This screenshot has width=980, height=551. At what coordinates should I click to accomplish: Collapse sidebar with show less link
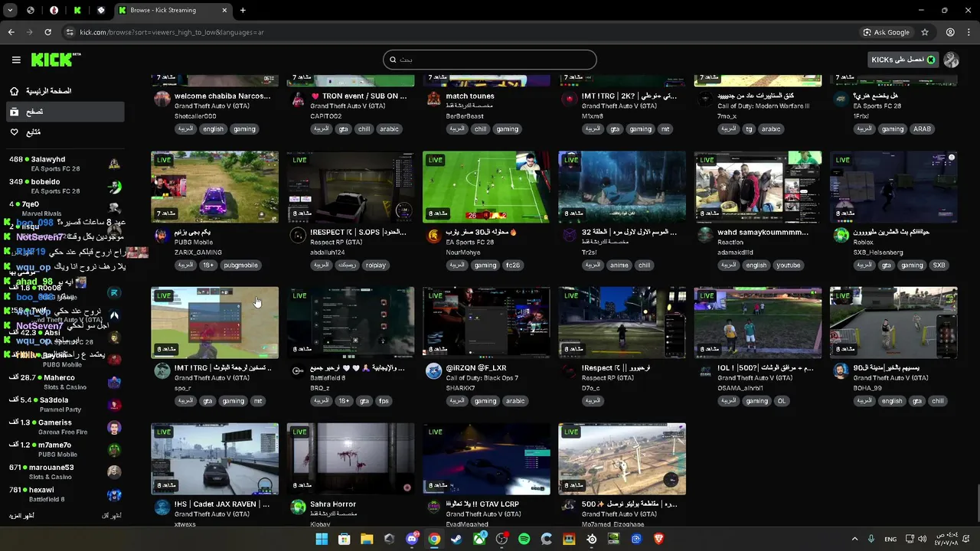[112, 516]
